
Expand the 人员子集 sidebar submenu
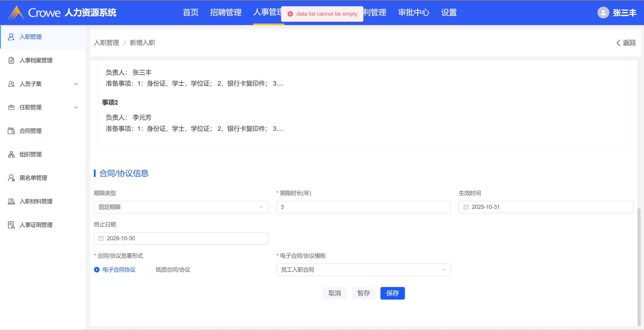(x=76, y=84)
